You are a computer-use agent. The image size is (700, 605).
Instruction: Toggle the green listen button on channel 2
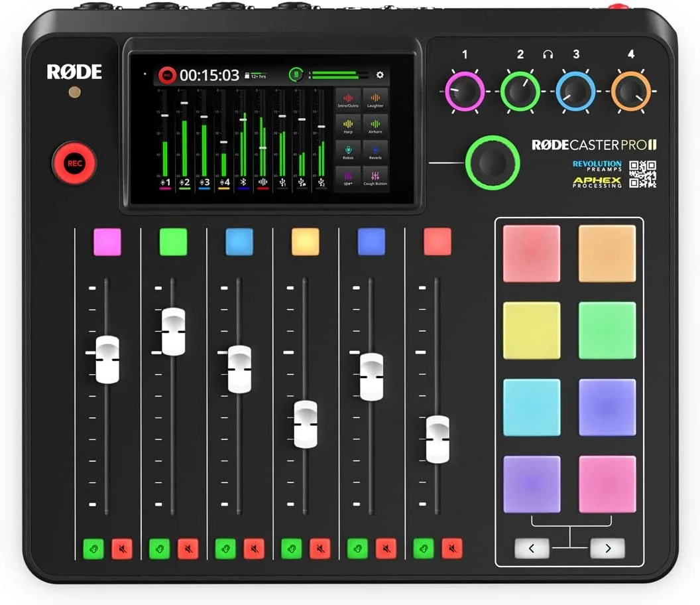(x=159, y=549)
